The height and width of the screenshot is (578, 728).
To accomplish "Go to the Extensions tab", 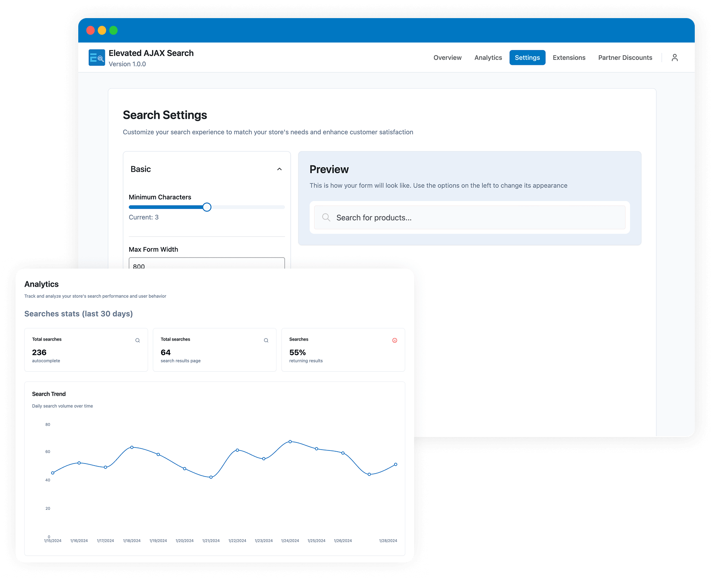I will 569,58.
